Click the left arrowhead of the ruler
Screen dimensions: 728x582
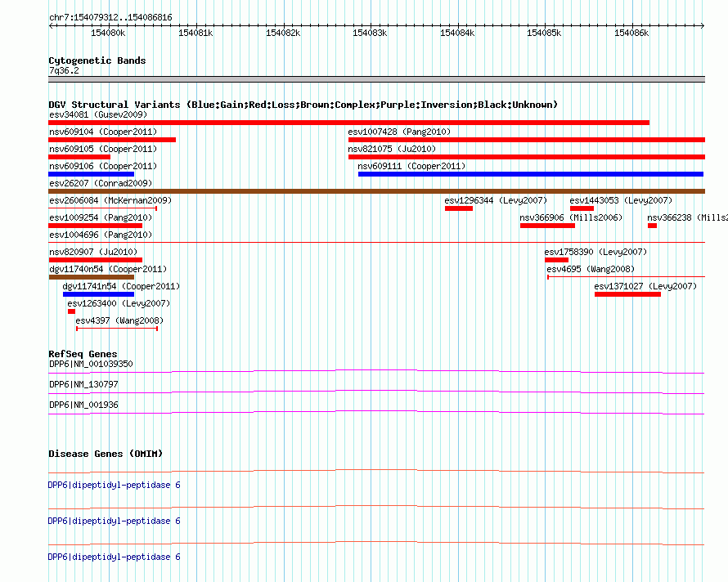[x=51, y=25]
